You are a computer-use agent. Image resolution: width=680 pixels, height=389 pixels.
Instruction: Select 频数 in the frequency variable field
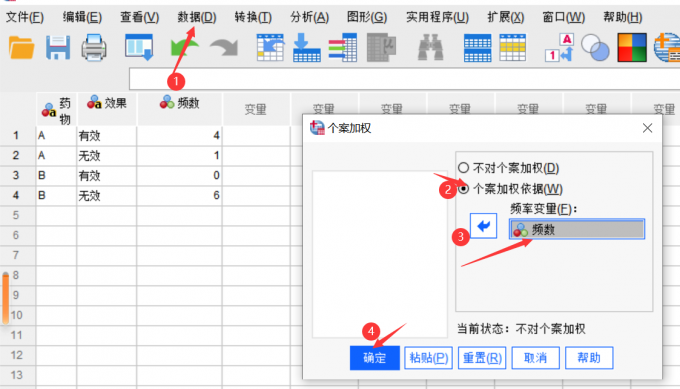577,229
